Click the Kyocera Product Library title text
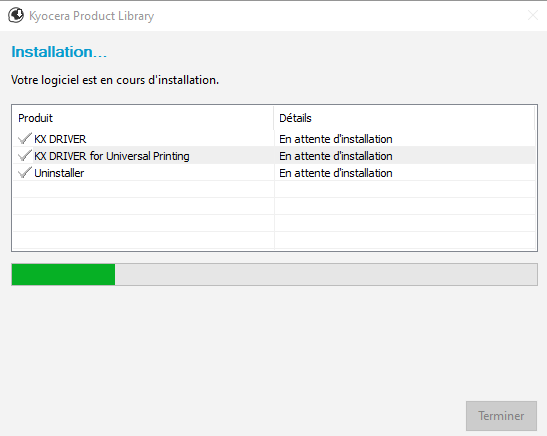 91,16
